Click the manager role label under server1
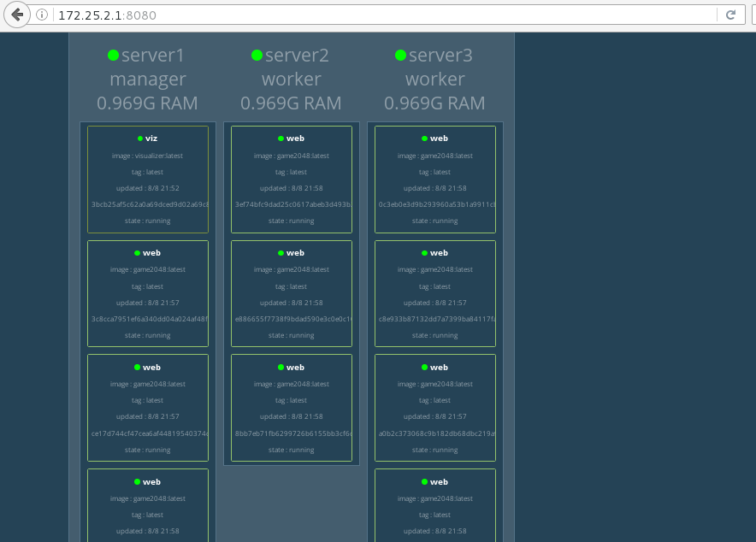This screenshot has height=542, width=756. (x=148, y=80)
